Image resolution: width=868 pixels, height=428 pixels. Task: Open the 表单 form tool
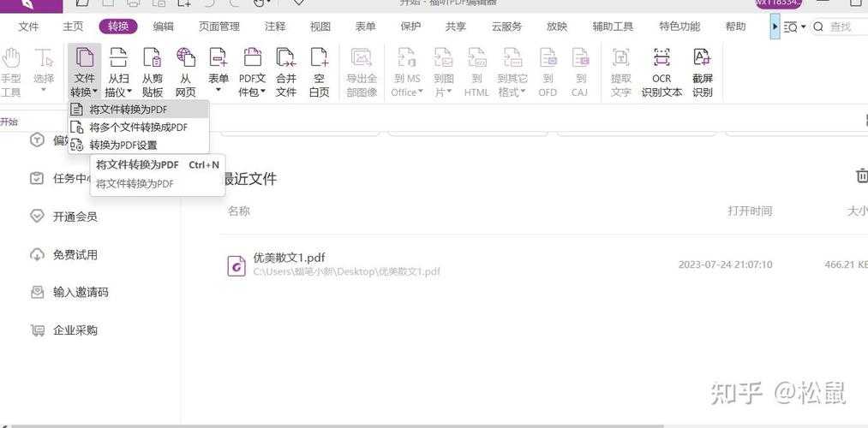[x=218, y=71]
